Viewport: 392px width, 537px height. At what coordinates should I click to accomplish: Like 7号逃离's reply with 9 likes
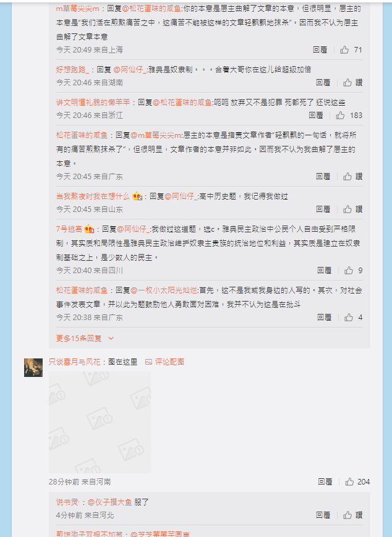pyautogui.click(x=349, y=271)
